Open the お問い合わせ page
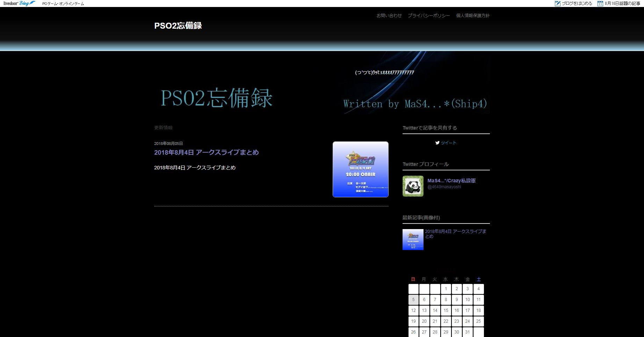 [x=389, y=16]
